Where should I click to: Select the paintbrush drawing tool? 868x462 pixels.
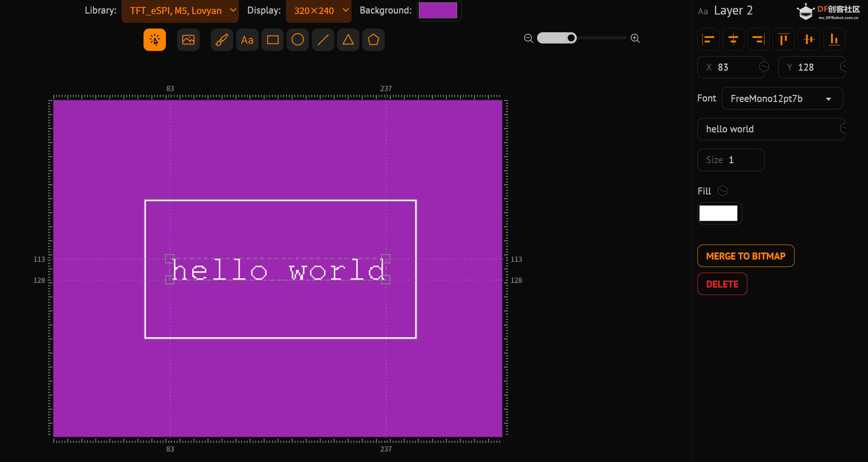click(222, 40)
